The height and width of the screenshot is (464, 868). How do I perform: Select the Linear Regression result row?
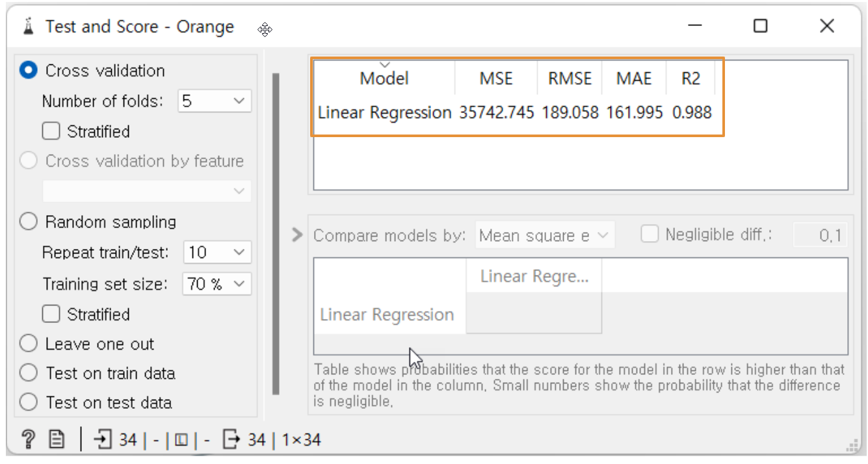[x=515, y=112]
